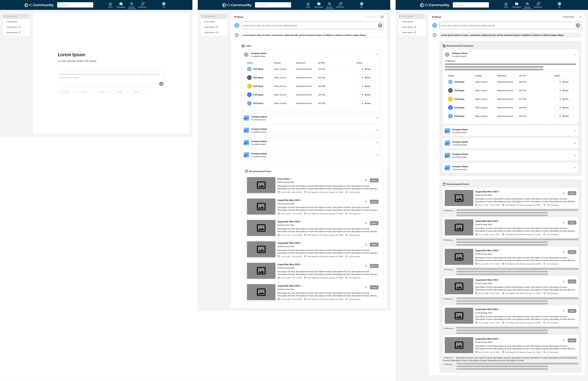Collapse expanded company card under Label section
The width and height of the screenshot is (588, 381).
point(377,55)
